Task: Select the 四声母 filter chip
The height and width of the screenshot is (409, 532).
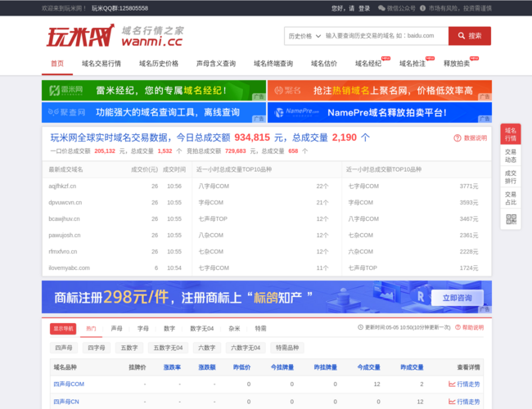Action: pos(64,348)
